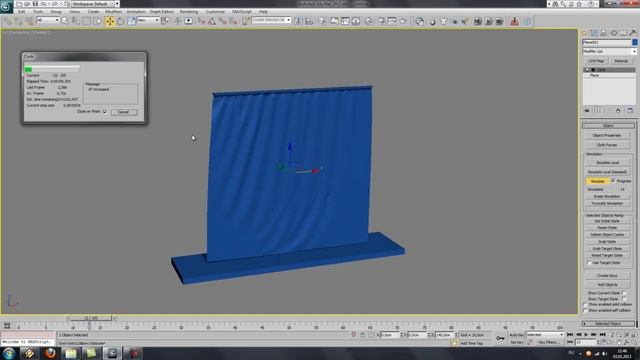Toggle the Cloth modifier light bulb

(x=587, y=70)
